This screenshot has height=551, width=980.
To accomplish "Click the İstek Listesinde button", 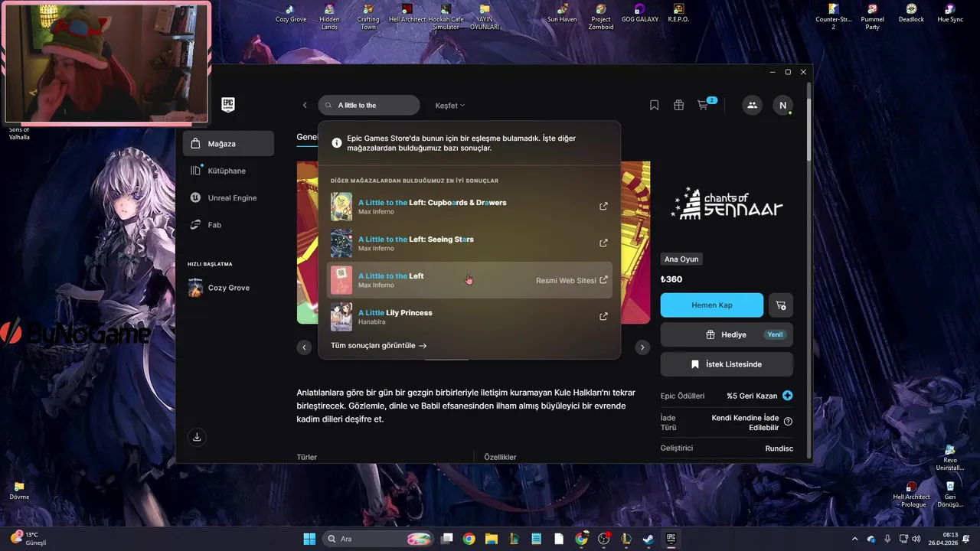I will [727, 364].
